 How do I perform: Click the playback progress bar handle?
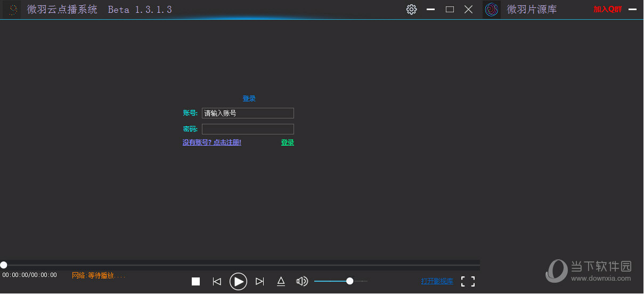coord(4,265)
